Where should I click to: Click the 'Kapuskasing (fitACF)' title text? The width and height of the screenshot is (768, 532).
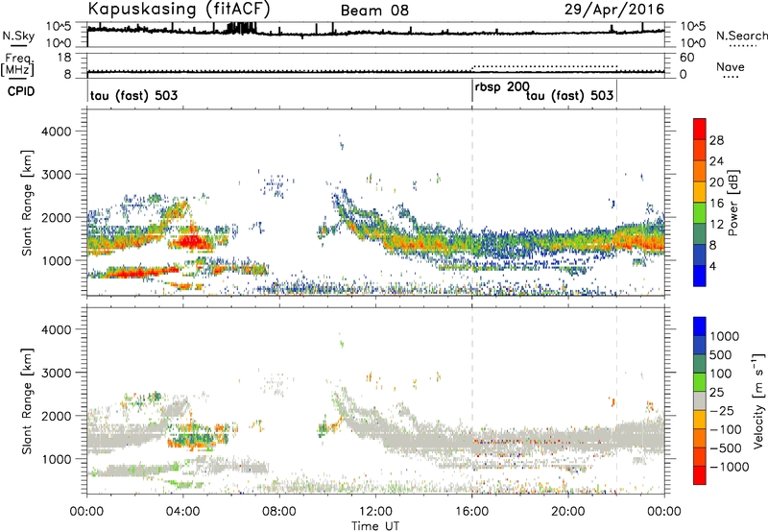tap(179, 9)
